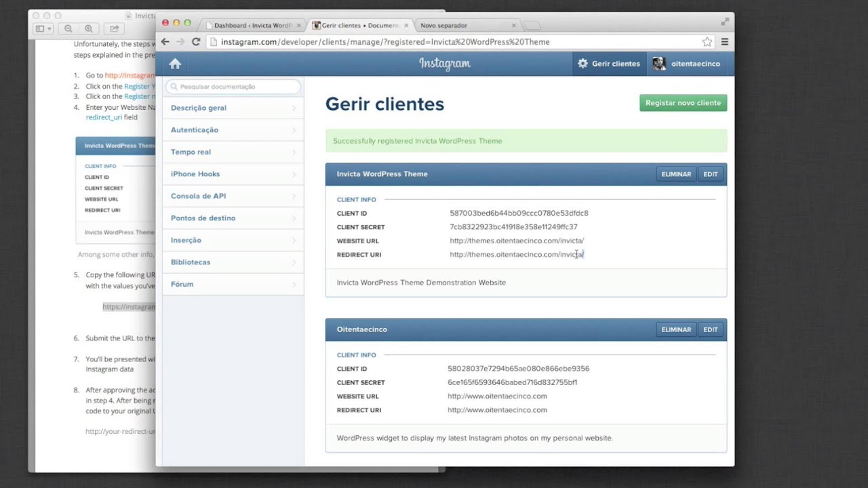Switch to the Dashboard Invicta WordPress tab

click(252, 26)
